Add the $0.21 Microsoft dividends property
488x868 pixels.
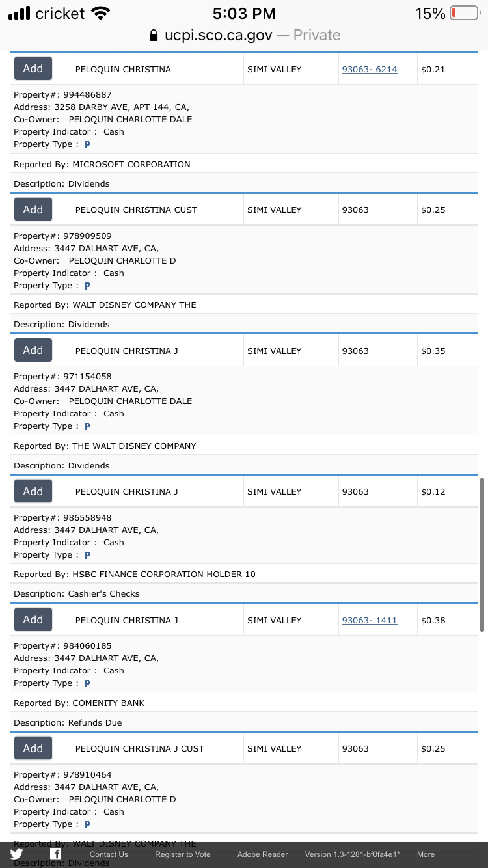33,68
